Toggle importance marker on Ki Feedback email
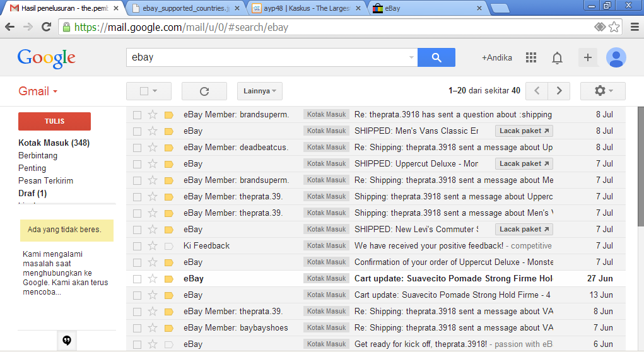Image resolution: width=644 pixels, height=352 pixels. point(169,246)
